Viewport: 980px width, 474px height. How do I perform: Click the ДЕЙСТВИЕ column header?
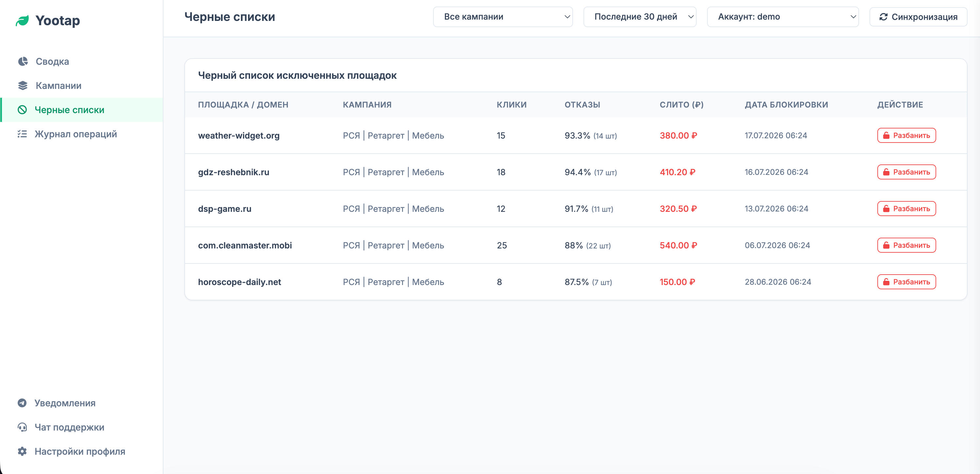point(900,105)
